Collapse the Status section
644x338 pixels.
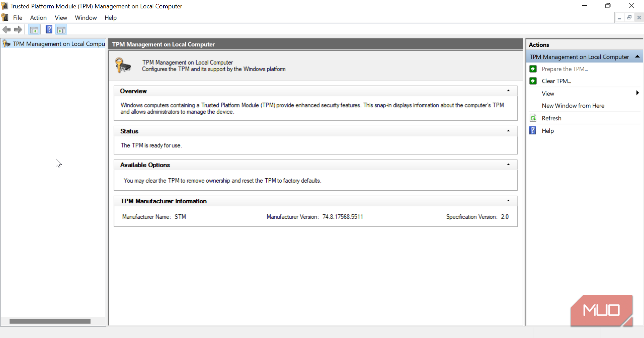click(x=508, y=131)
